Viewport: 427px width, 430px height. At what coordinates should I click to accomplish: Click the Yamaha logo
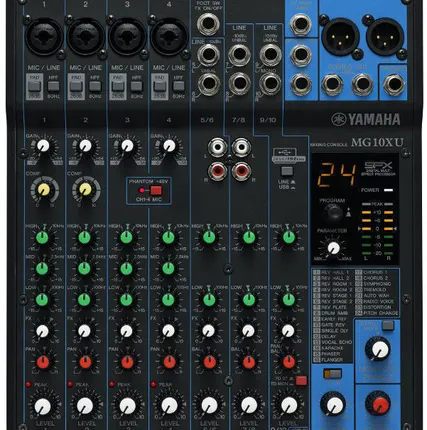click(x=366, y=119)
